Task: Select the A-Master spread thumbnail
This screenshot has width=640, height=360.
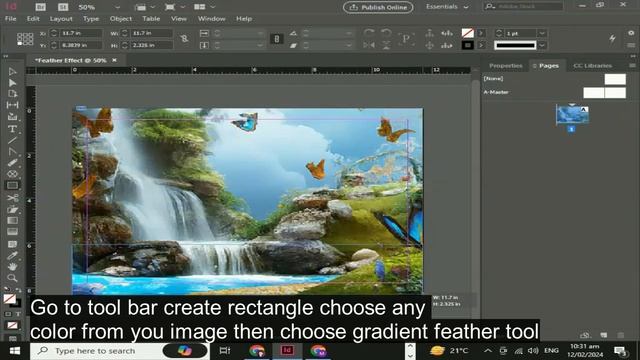Action: (604, 93)
